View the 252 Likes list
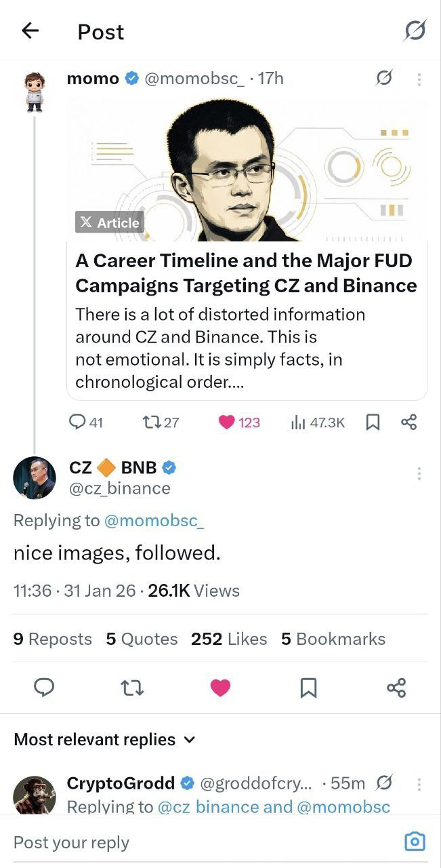Image resolution: width=441 pixels, height=868 pixels. click(x=229, y=639)
